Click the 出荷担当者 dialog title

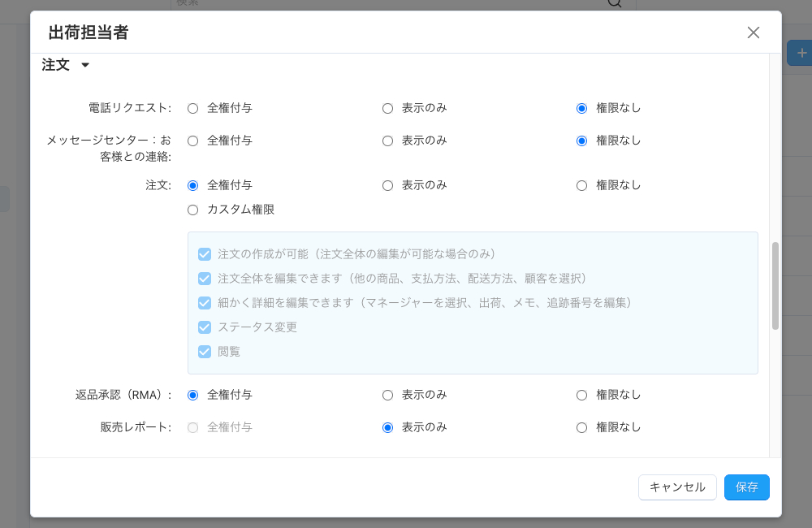pos(89,32)
